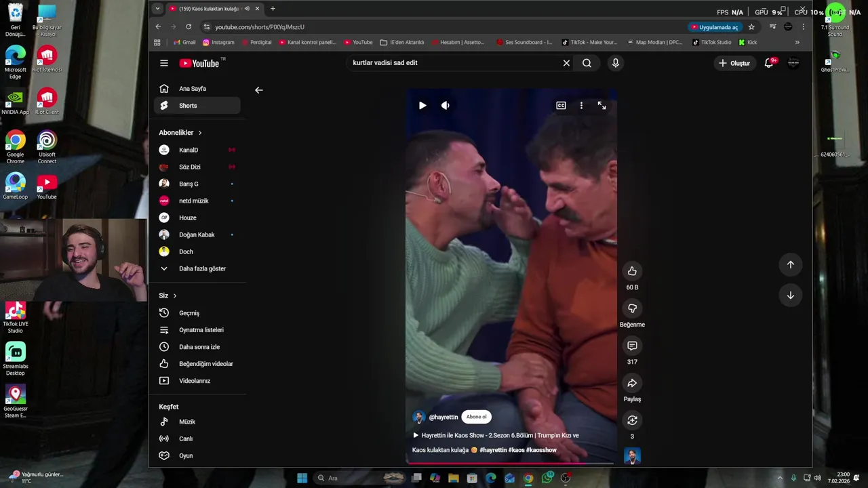Open the comments showing 317
This screenshot has width=868, height=488.
(632, 346)
